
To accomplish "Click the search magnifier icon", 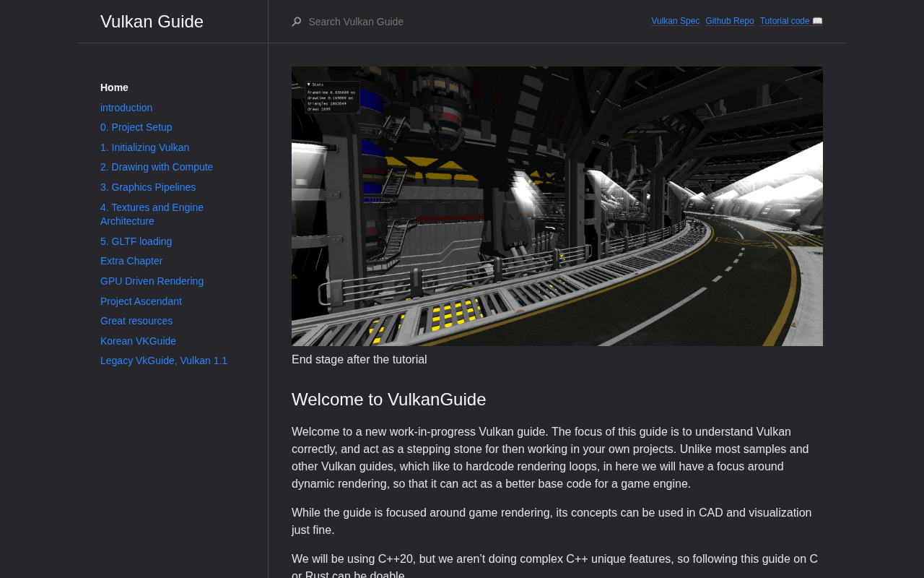I will coord(297,22).
